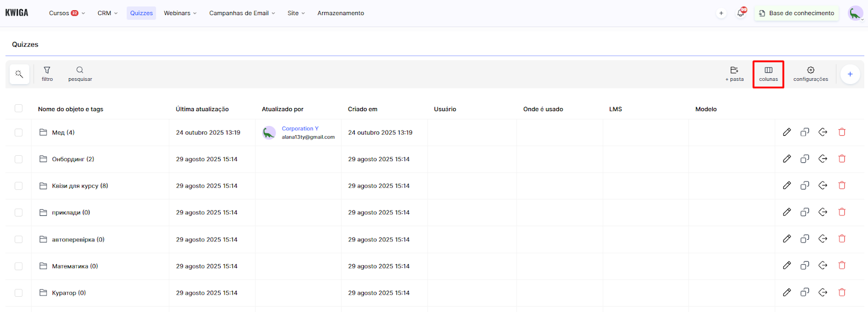Select the Quizzes tab in navigation

(x=141, y=13)
